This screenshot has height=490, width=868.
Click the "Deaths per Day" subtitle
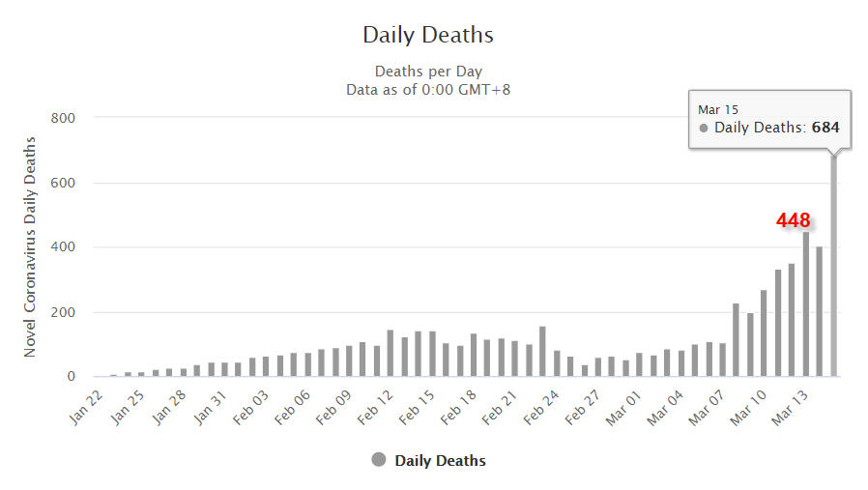428,72
